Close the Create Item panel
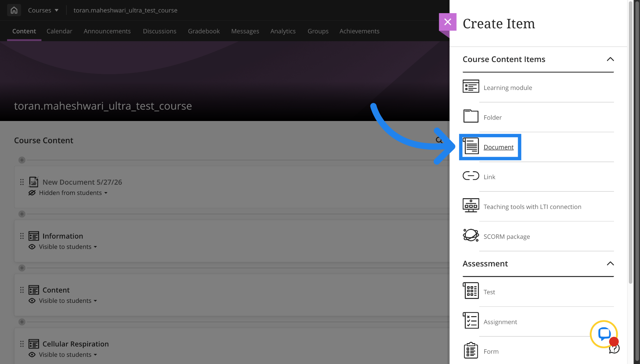Screen dimensions: 640x364 tap(448, 22)
